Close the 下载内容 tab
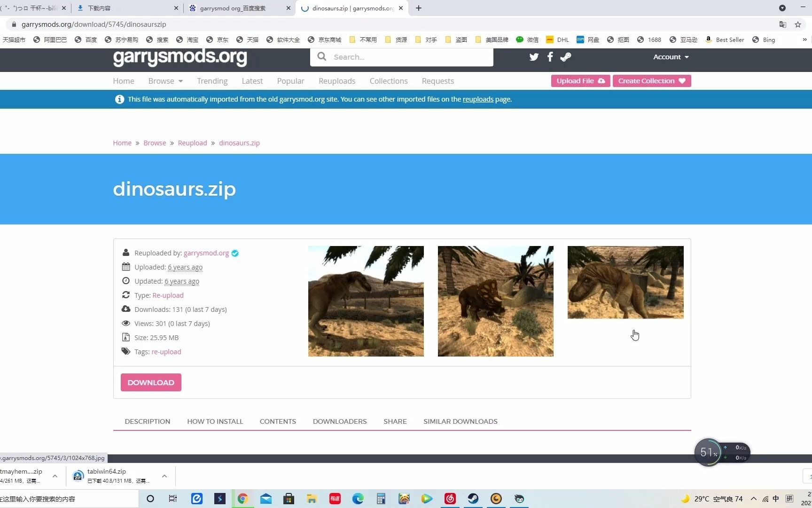The height and width of the screenshot is (508, 812). [x=176, y=8]
